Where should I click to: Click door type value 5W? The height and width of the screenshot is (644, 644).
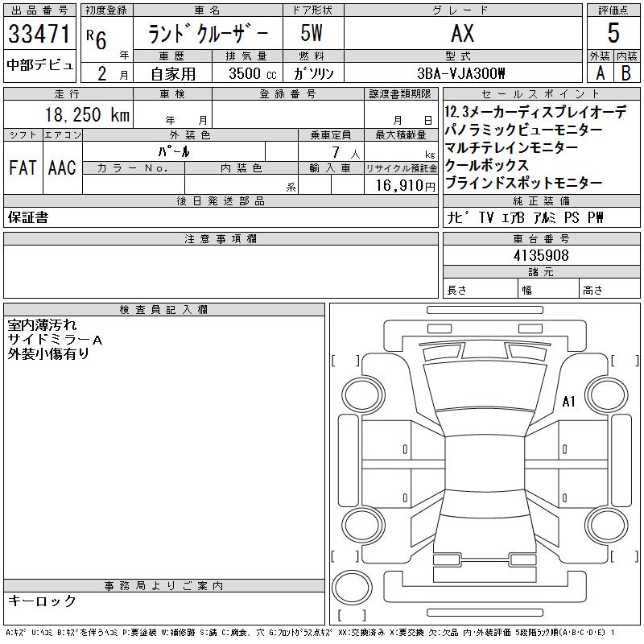(312, 33)
